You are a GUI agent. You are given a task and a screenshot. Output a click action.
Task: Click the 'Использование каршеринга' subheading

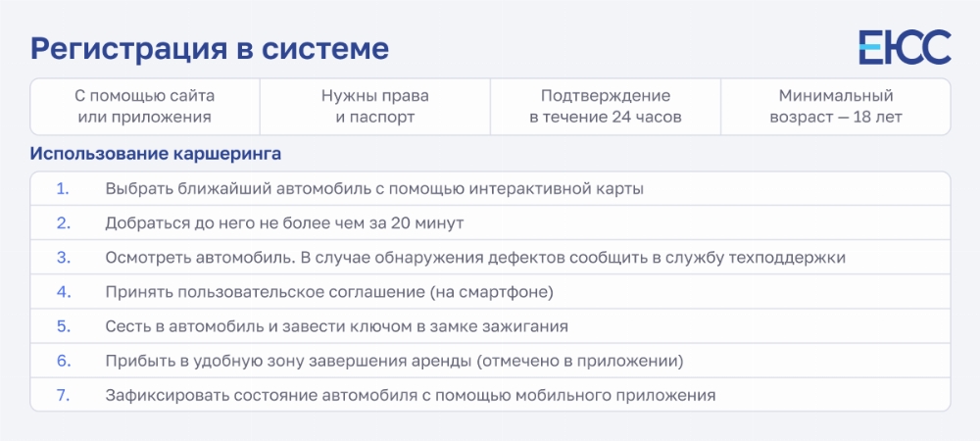coord(156,154)
